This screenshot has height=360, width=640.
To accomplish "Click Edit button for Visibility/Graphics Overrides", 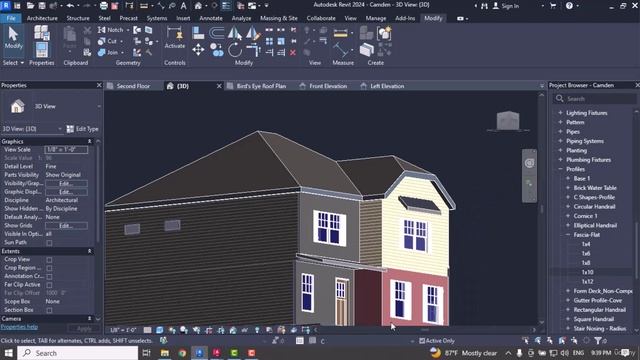I will coord(66,184).
